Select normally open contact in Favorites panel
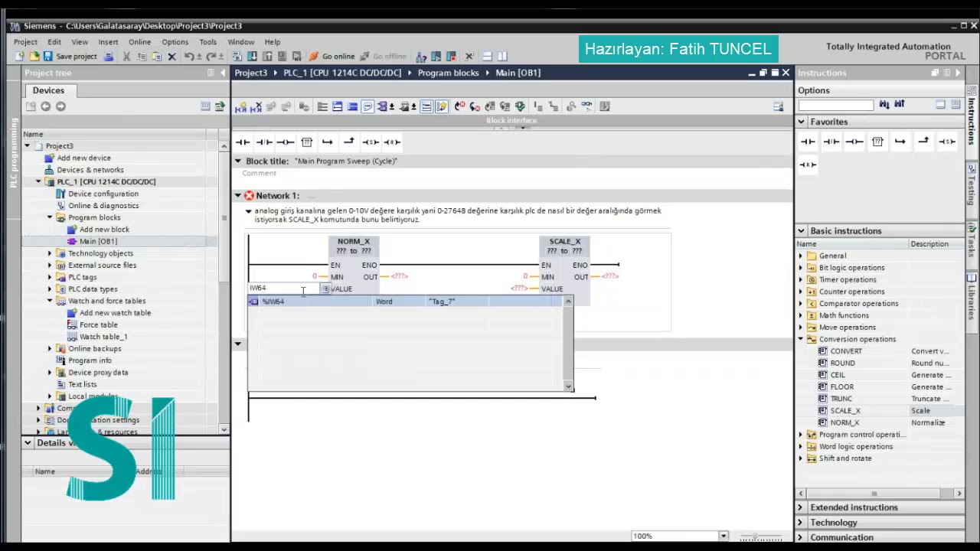 coord(808,142)
